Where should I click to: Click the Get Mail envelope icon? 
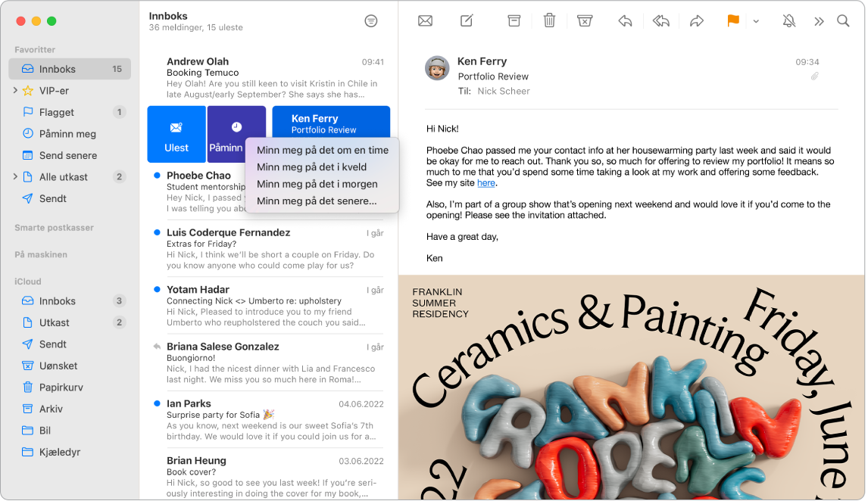coord(425,21)
